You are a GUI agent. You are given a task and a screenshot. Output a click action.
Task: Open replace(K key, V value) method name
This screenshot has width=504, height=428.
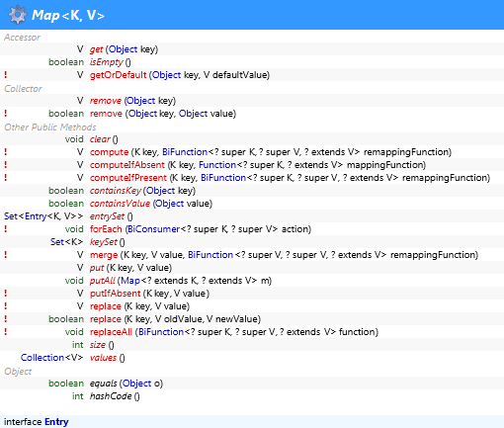pos(106,306)
